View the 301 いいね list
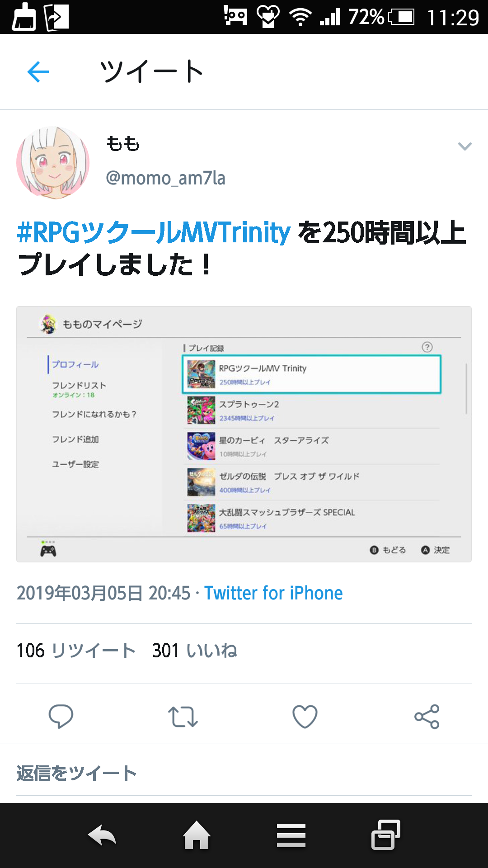This screenshot has height=868, width=488. [195, 651]
